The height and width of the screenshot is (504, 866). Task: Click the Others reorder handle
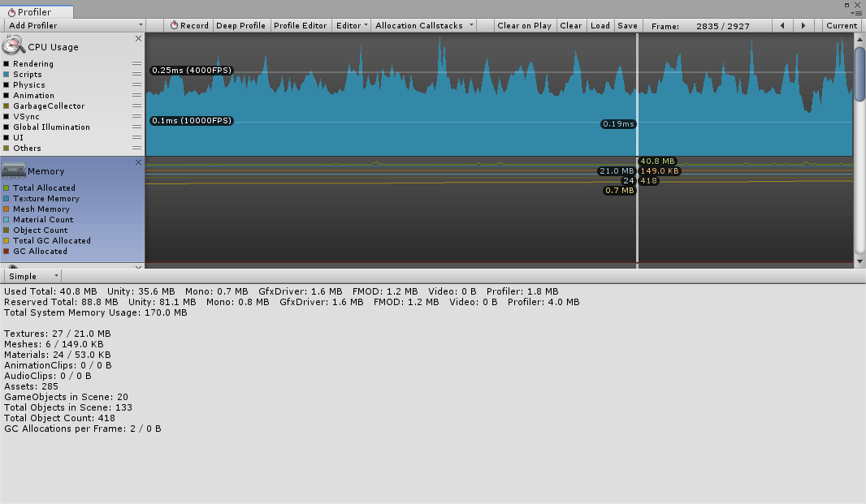136,148
